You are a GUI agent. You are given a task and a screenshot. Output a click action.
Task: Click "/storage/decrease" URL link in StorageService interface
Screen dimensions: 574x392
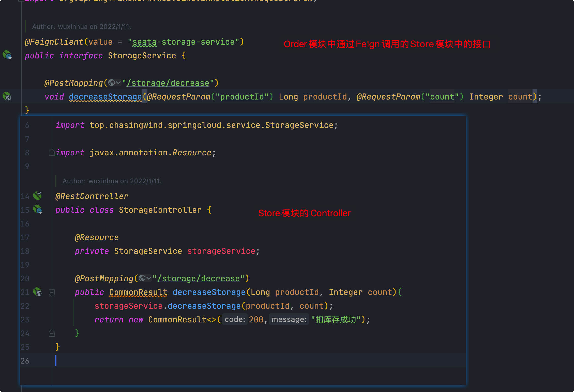pos(168,83)
